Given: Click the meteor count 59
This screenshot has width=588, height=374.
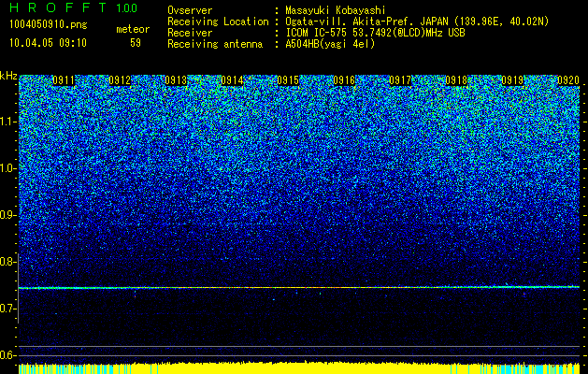Looking at the screenshot, I should [136, 43].
